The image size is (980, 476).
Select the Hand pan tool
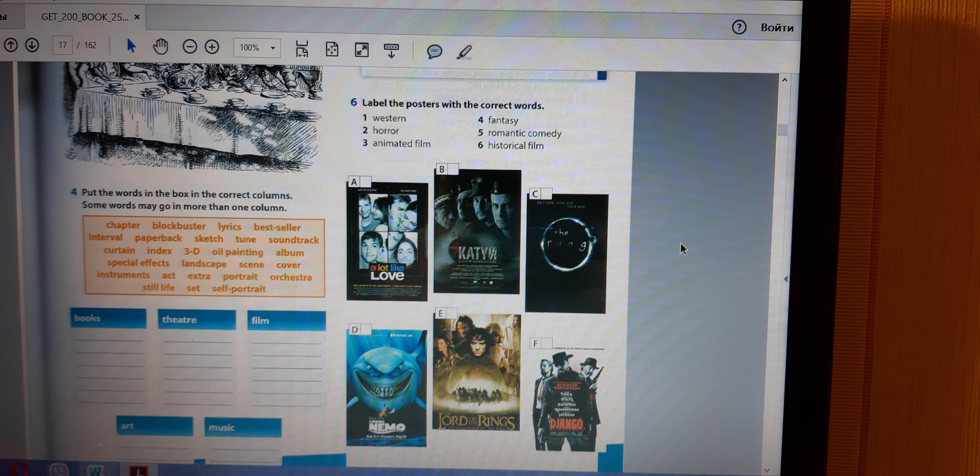point(161,47)
